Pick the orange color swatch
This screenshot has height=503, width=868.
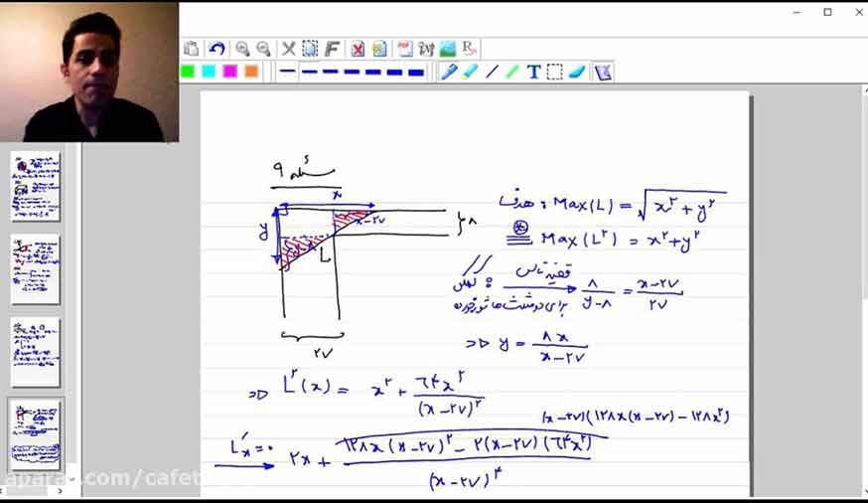pos(251,72)
